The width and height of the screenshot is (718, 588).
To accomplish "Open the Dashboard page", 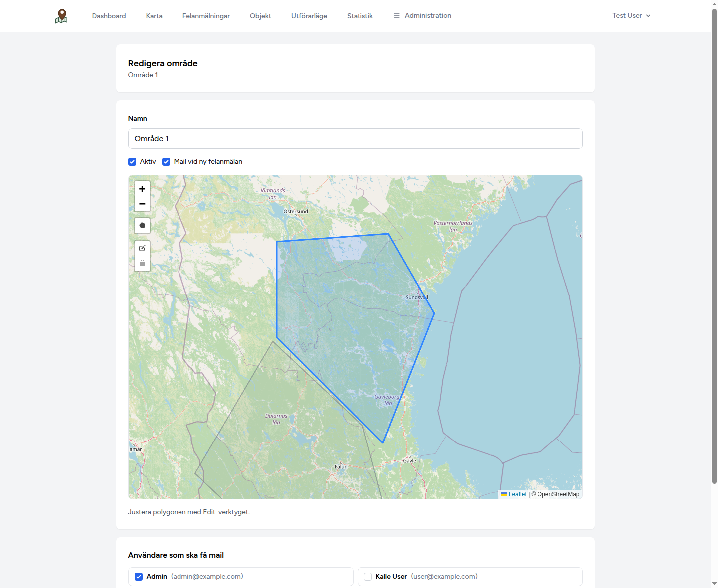I will (x=109, y=16).
